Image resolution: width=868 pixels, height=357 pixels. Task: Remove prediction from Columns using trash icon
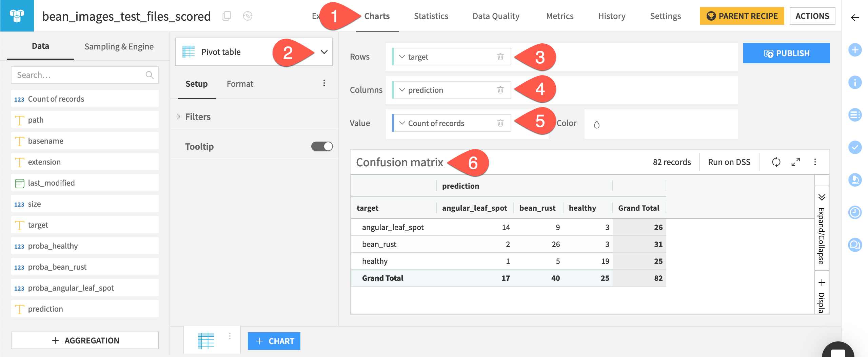pos(501,90)
